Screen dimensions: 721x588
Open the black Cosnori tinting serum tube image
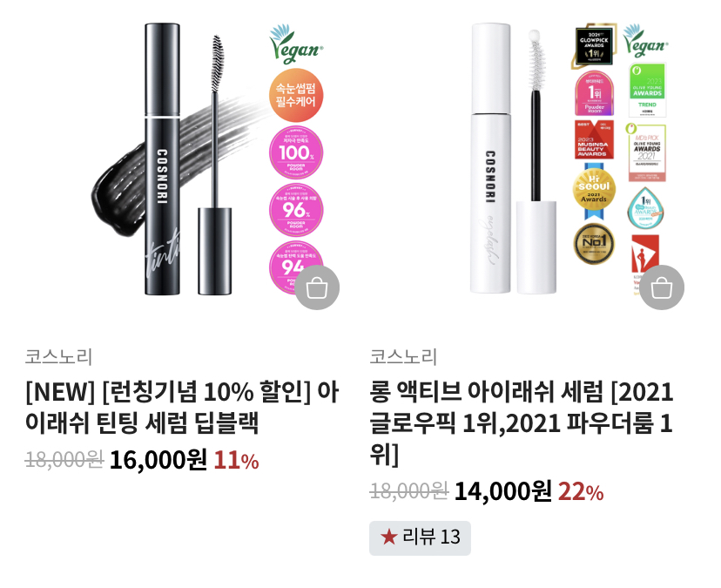(162, 159)
